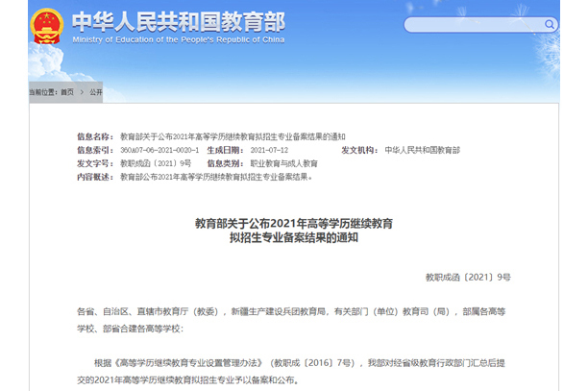588x391 pixels.
Task: Select the generation date 2021-07-12
Action: click(x=269, y=150)
